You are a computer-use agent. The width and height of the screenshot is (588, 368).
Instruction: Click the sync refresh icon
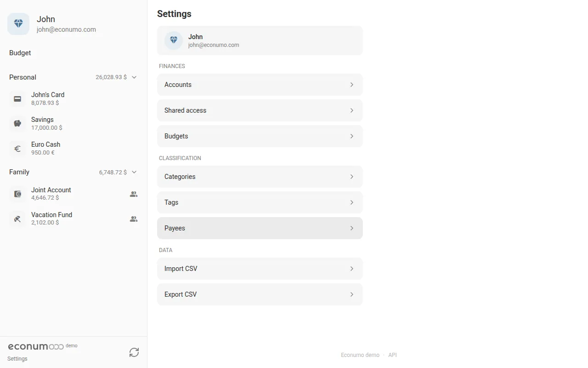click(x=134, y=352)
